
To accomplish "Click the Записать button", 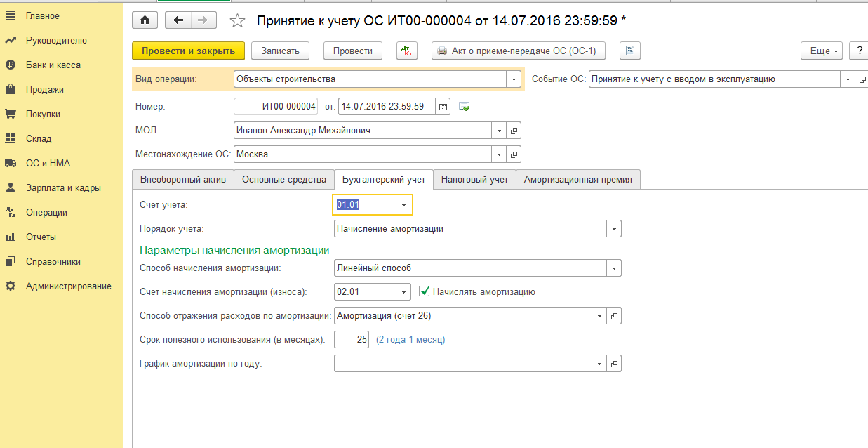I will click(x=280, y=51).
